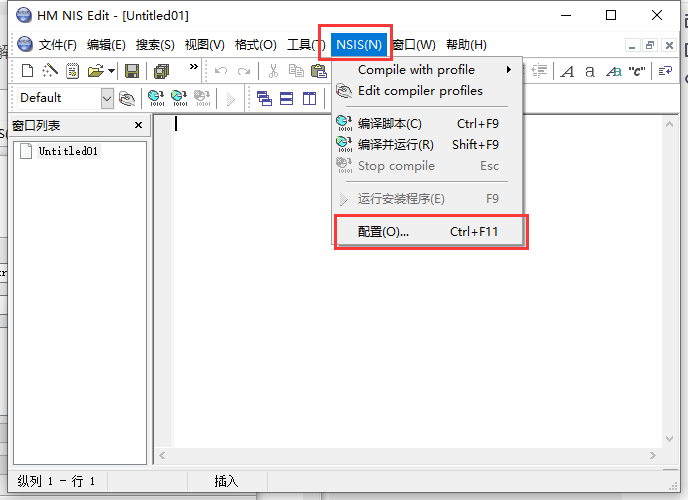688x500 pixels.
Task: Restore the inner document window
Action: (650, 45)
